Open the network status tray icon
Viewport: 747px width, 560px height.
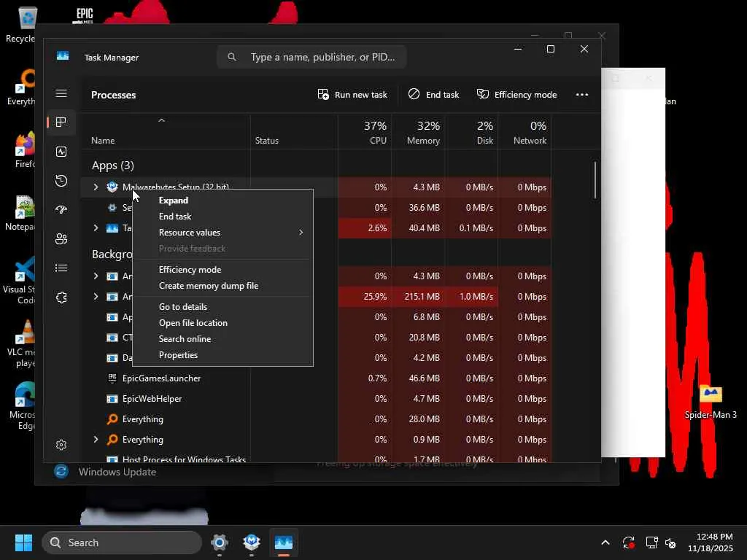[651, 542]
